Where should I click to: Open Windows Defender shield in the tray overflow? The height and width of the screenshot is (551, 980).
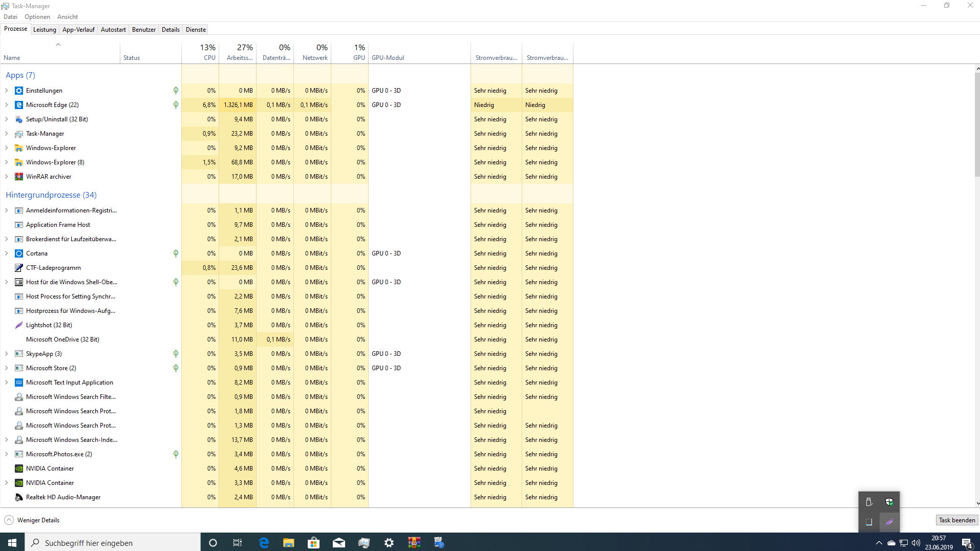(889, 502)
